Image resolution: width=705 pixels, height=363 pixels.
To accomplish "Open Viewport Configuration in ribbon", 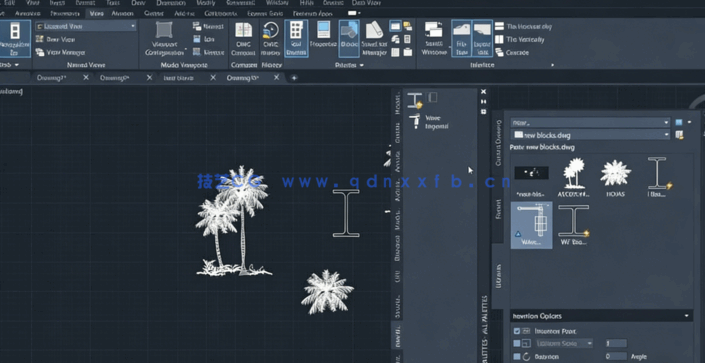I will pos(164,39).
